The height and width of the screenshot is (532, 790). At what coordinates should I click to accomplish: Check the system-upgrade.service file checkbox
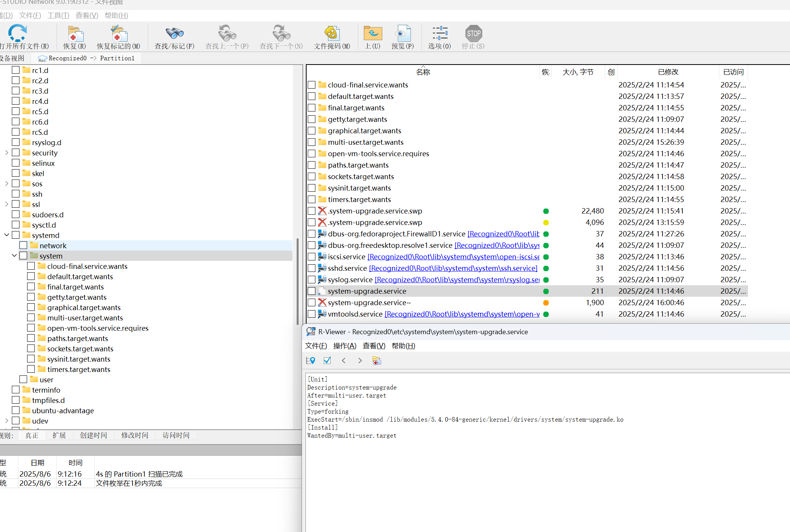(312, 291)
